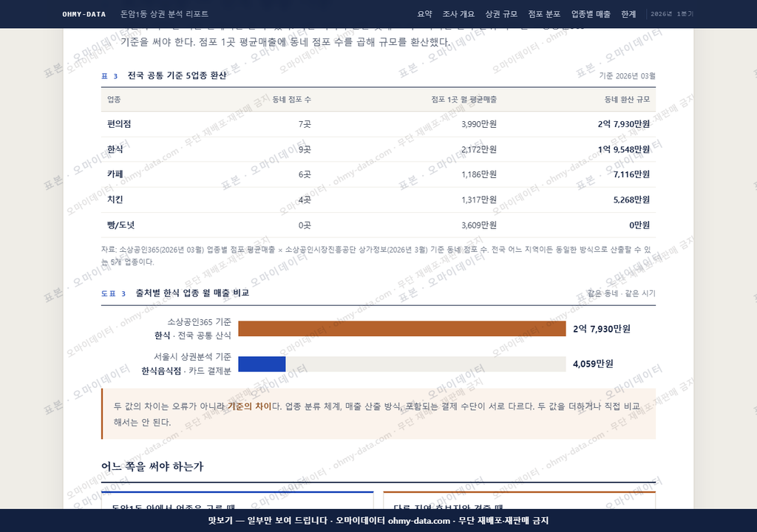
Task: Open the OHMY-DATA logo link
Action: point(84,14)
